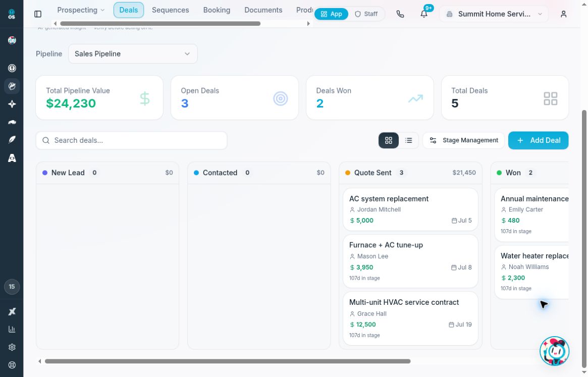Click the Jul 19 due date

point(460,325)
